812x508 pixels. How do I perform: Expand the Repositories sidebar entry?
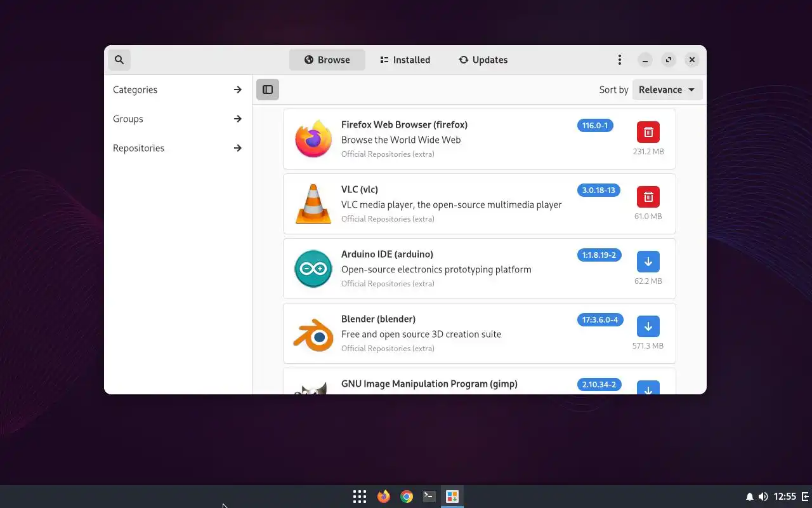click(x=178, y=148)
